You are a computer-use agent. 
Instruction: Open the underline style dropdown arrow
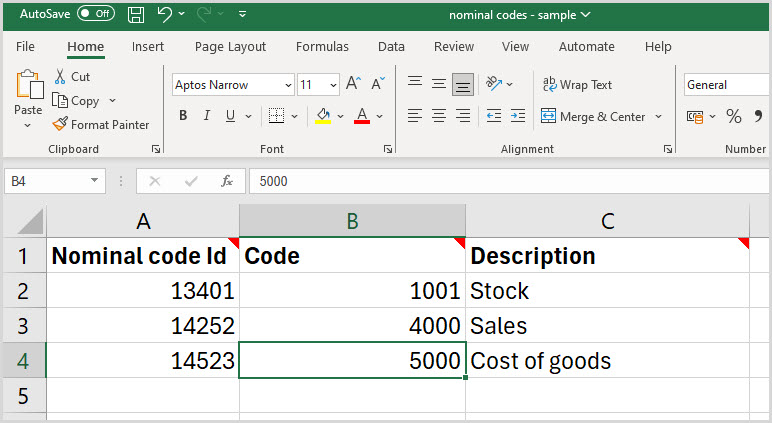tap(248, 116)
